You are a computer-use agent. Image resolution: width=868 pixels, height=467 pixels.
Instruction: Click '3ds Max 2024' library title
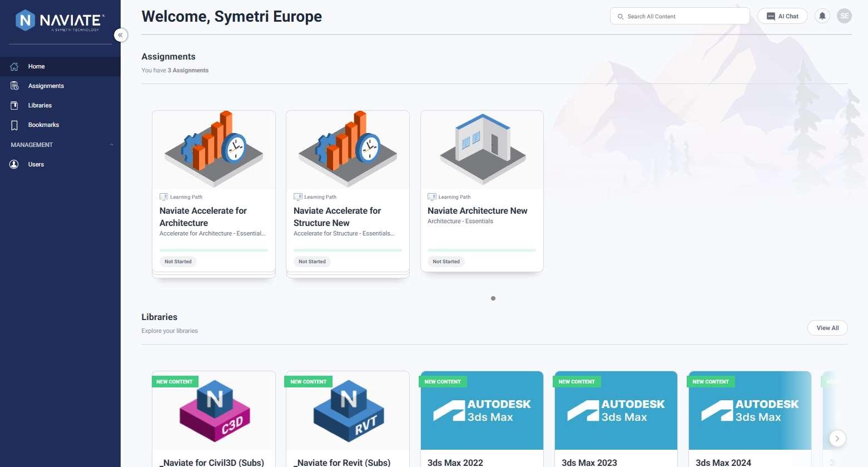point(723,463)
